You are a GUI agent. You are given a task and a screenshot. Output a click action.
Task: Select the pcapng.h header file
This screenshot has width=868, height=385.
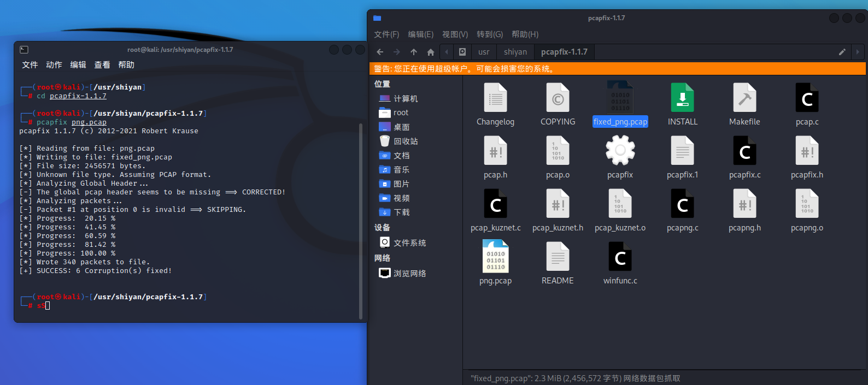pyautogui.click(x=744, y=204)
